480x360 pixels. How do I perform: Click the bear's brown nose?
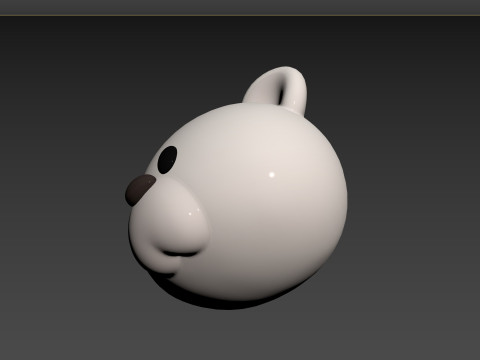[x=140, y=190]
